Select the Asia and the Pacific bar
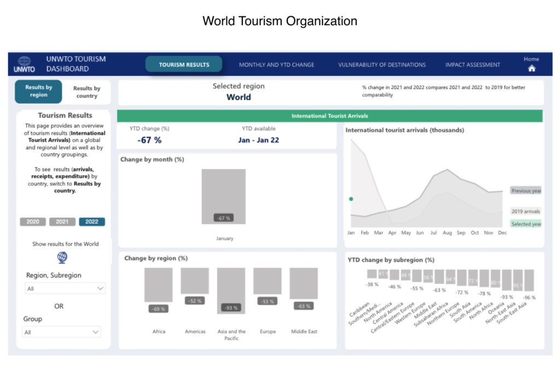Viewport: 560px width, 392px height. [231, 290]
